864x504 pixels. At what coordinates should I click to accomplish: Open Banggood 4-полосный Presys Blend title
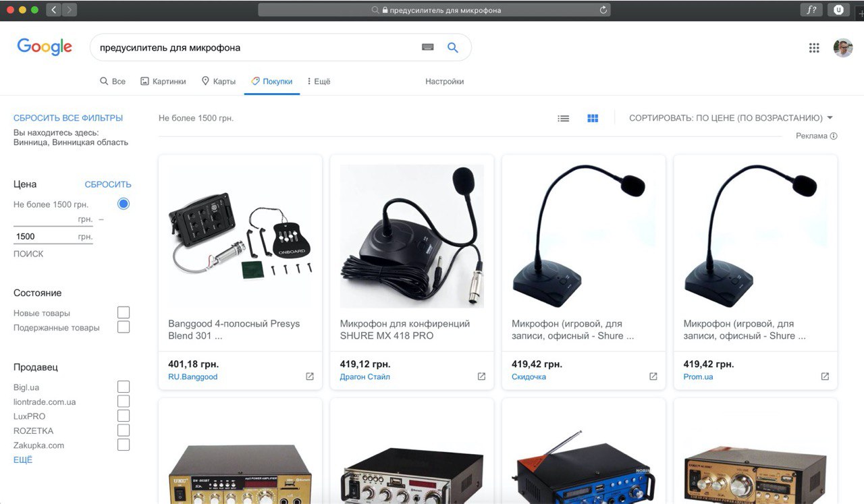click(234, 330)
